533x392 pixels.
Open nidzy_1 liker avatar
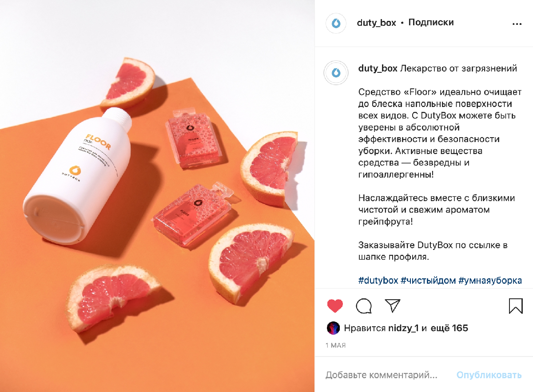point(333,328)
